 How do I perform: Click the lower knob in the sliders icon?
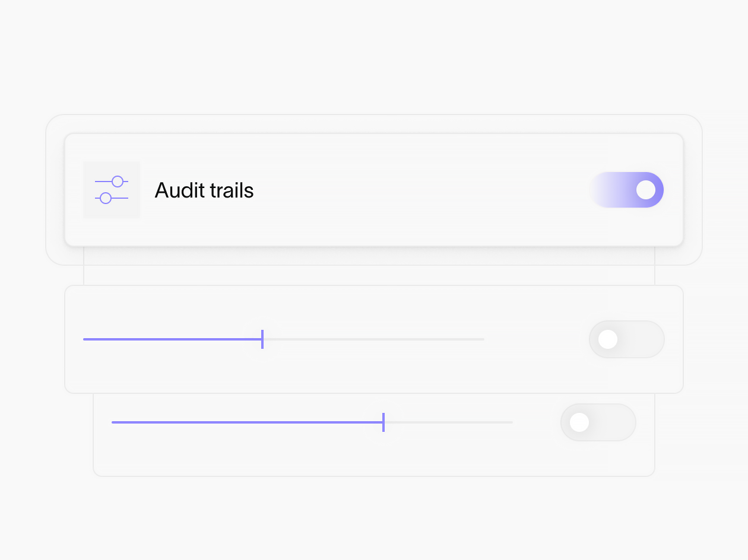[106, 198]
